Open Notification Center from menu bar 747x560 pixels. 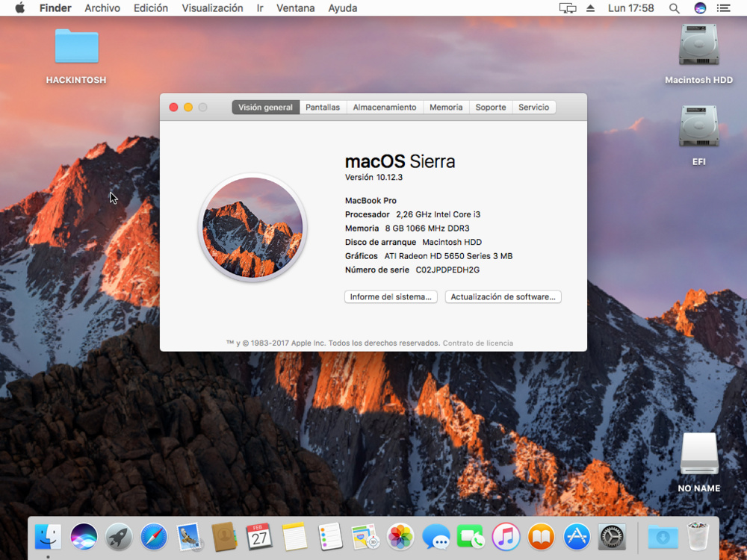(x=724, y=8)
